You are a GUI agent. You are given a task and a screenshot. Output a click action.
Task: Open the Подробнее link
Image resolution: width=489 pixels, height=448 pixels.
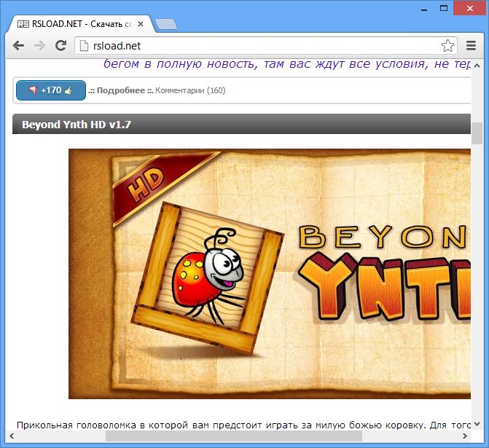[x=121, y=90]
